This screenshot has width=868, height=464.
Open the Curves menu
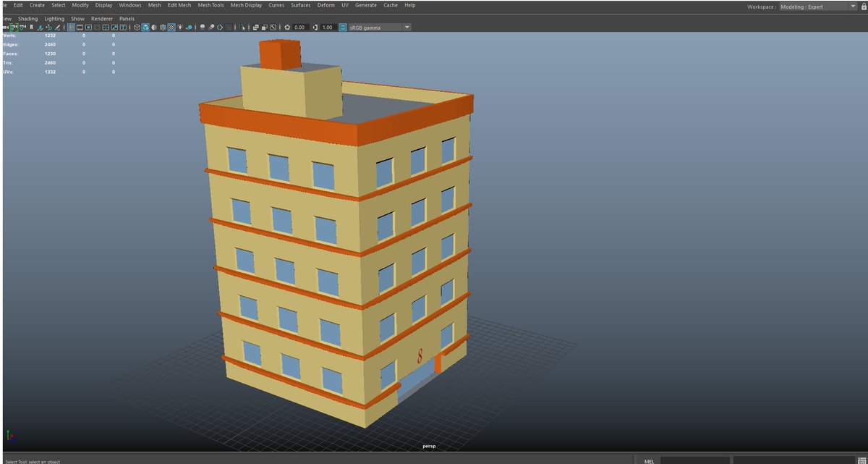point(276,5)
